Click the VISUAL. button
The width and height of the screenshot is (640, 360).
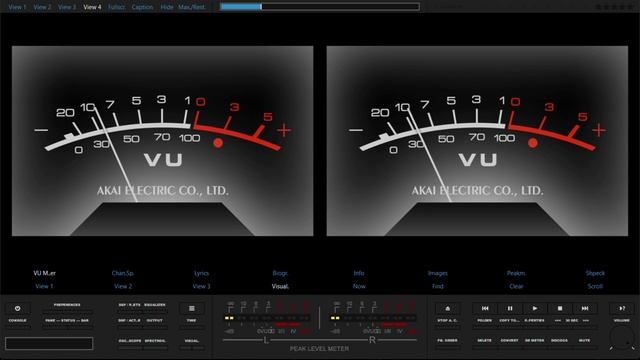point(191,341)
